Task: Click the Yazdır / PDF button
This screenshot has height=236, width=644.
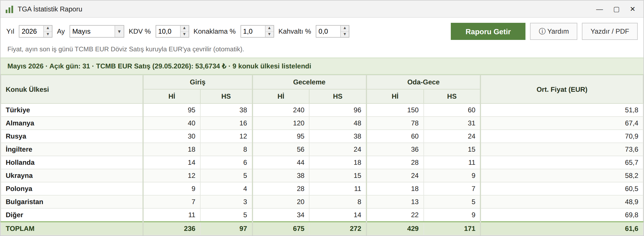Action: point(610,31)
